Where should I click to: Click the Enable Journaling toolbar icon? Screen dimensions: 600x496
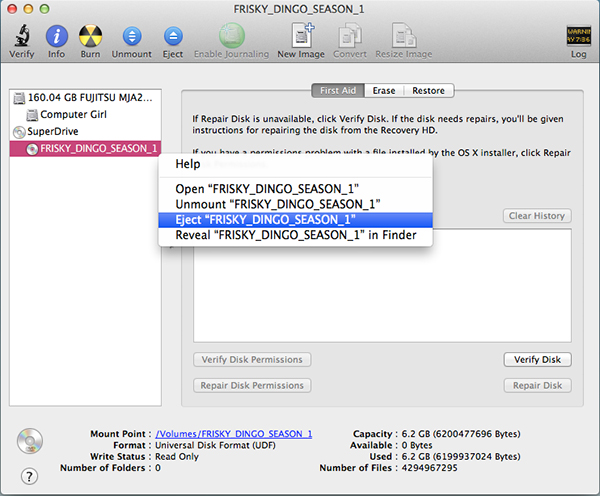tap(232, 36)
